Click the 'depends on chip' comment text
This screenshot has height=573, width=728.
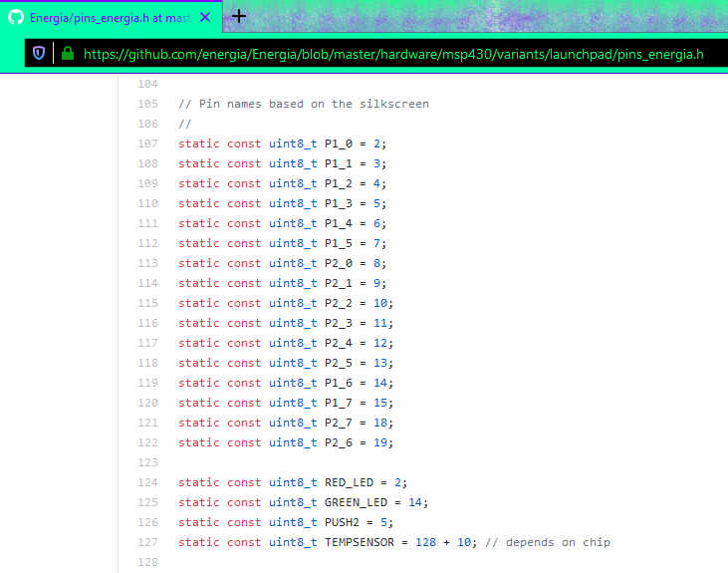point(548,542)
